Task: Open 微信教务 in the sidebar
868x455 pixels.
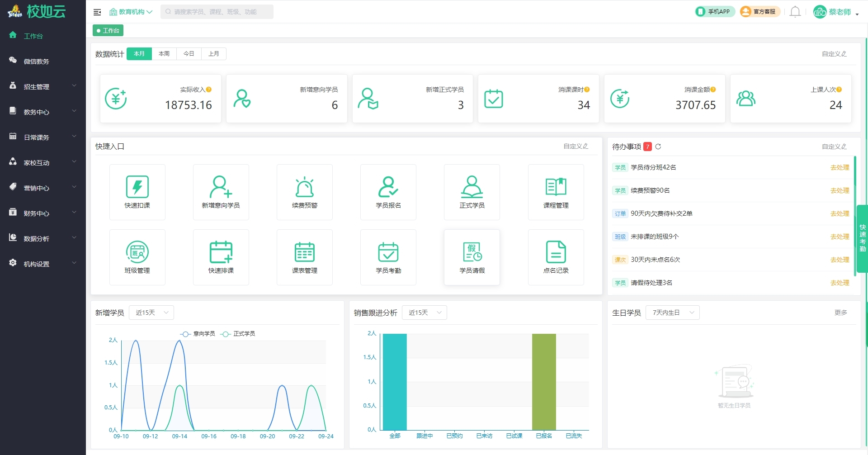Action: [37, 61]
